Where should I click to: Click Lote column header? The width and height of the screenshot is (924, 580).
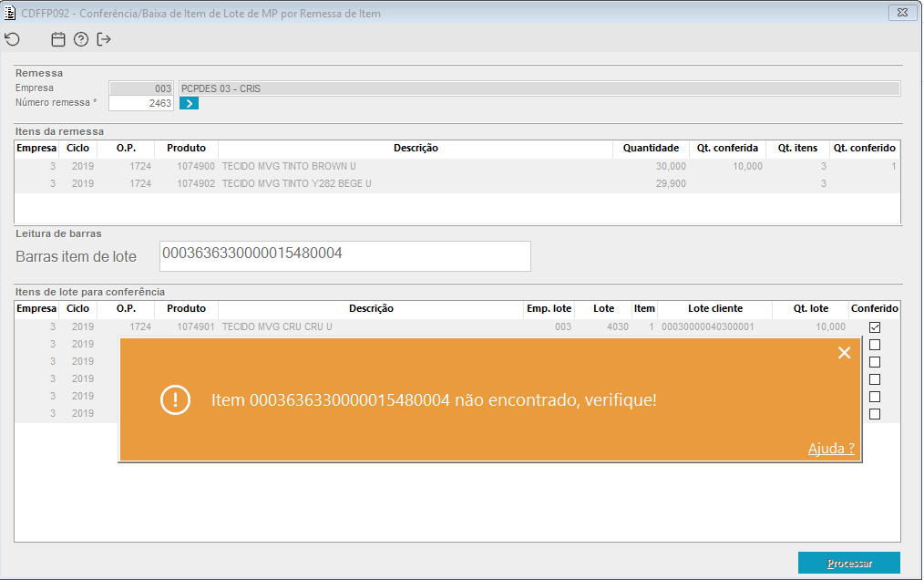pyautogui.click(x=603, y=308)
